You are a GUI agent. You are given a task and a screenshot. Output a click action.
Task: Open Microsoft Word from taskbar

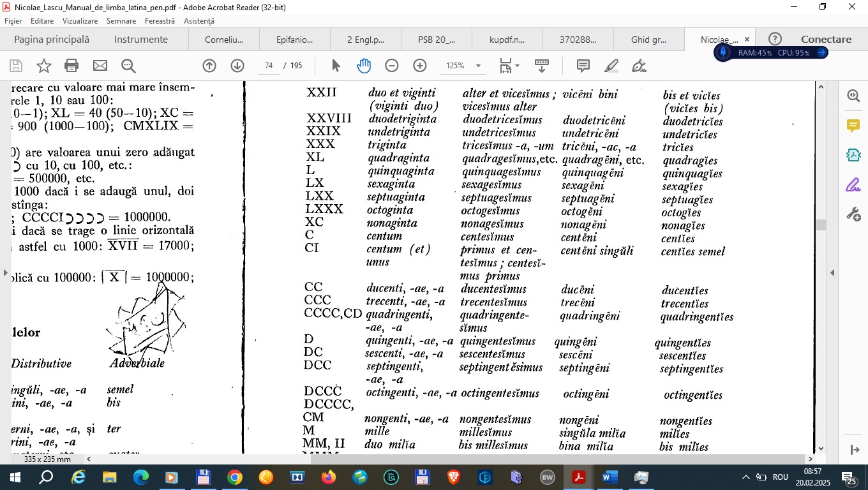(x=610, y=477)
